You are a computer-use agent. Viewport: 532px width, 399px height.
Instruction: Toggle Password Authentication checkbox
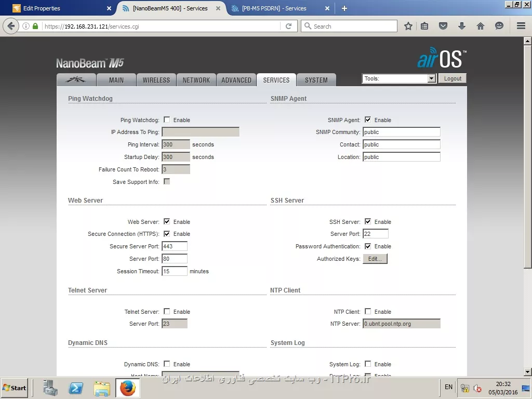368,246
